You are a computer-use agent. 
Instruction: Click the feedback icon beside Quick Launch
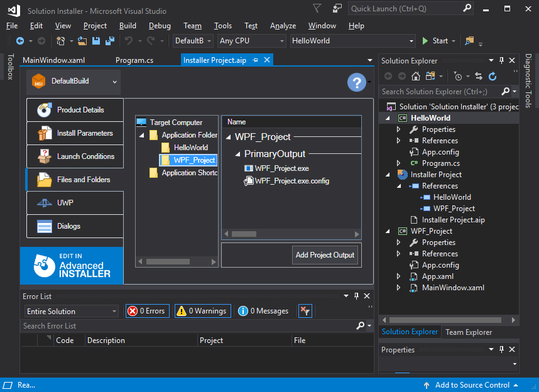(337, 8)
